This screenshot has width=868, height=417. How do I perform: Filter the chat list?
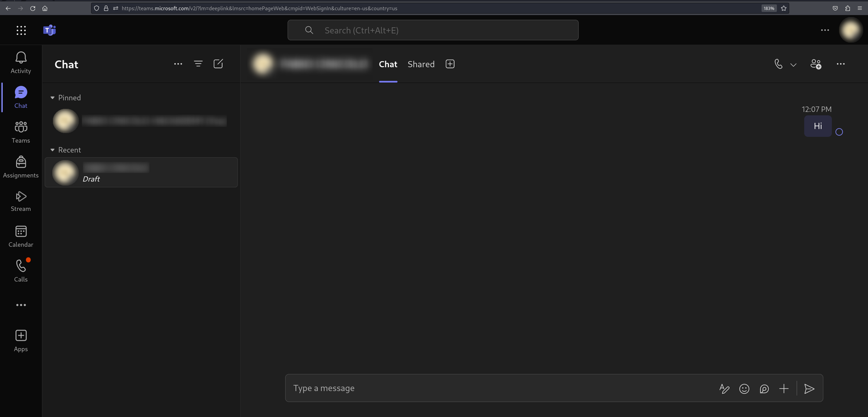click(x=198, y=64)
